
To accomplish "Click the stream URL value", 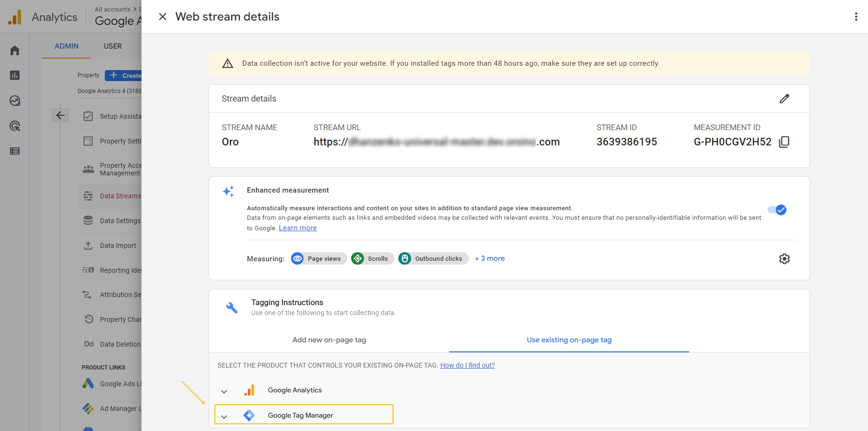I will click(436, 142).
